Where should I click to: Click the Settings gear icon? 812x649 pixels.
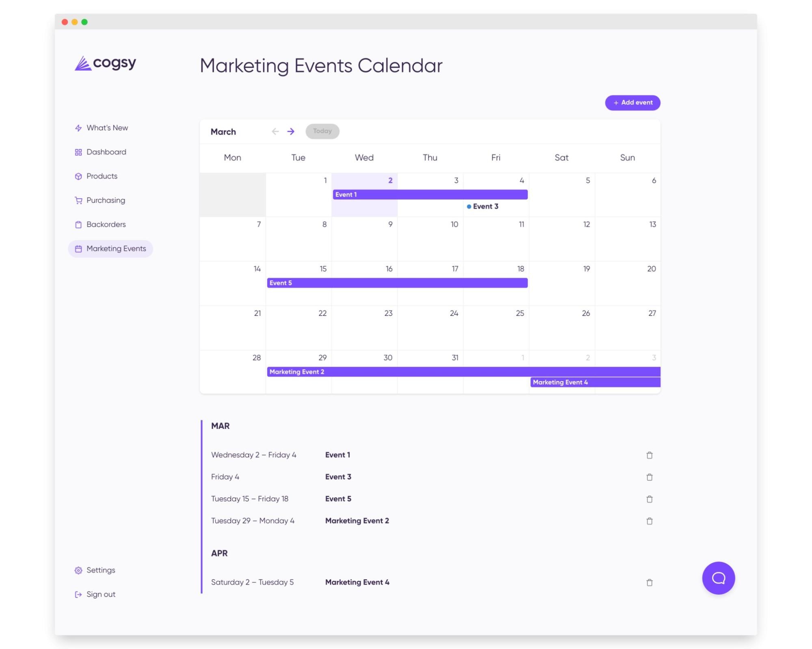tap(78, 571)
